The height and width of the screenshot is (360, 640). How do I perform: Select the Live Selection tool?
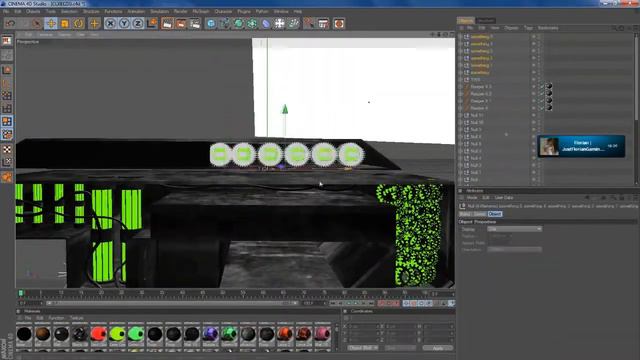[x=38, y=24]
